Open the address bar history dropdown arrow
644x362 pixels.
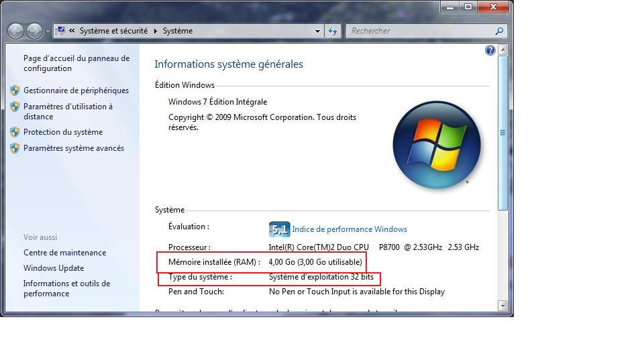click(x=317, y=31)
